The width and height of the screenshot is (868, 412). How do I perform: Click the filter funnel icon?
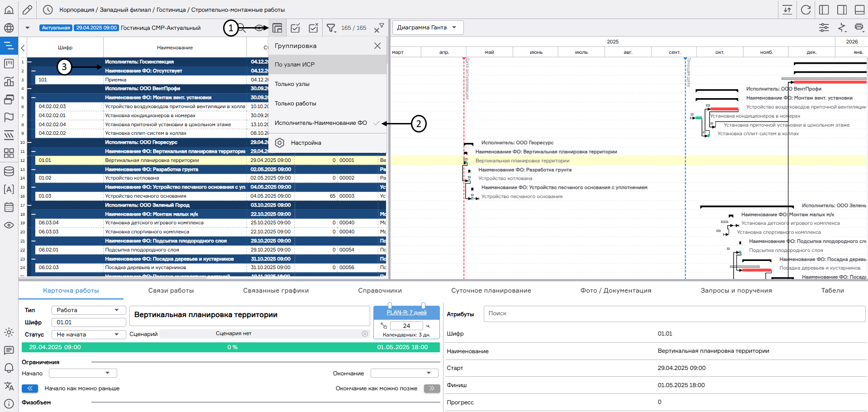331,28
